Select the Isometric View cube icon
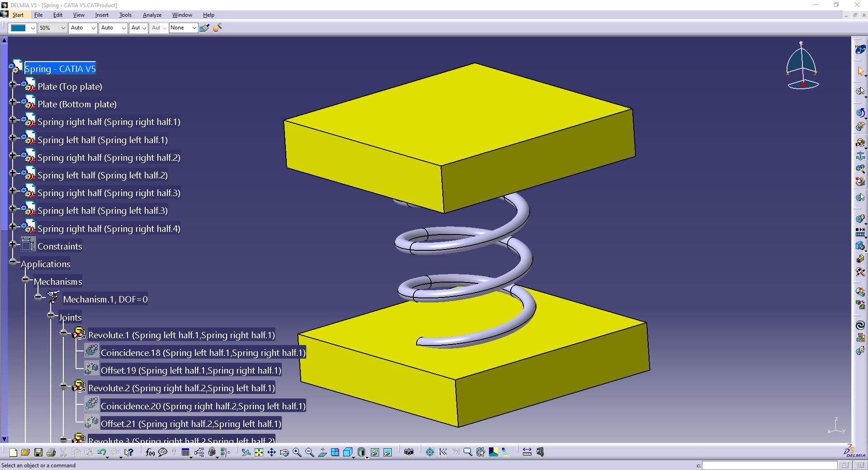 click(347, 452)
